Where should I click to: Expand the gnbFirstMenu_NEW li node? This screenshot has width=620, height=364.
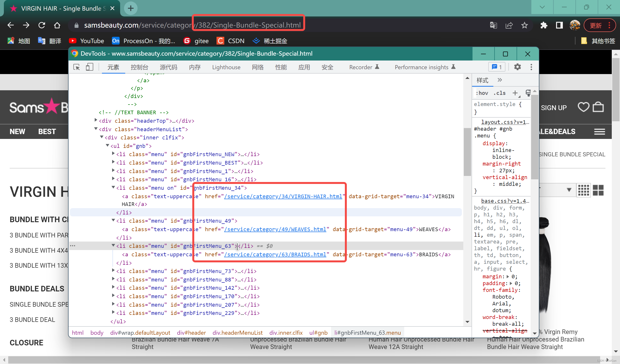coord(113,154)
